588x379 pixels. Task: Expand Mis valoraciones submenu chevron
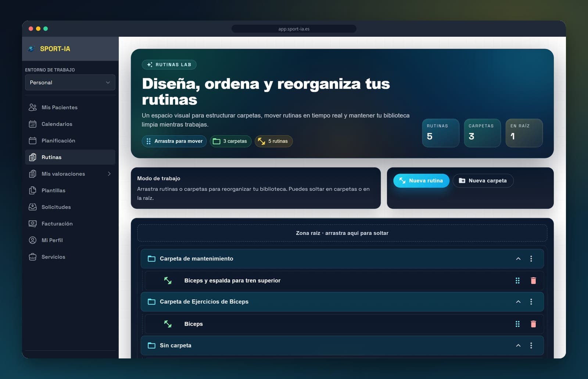pos(109,174)
